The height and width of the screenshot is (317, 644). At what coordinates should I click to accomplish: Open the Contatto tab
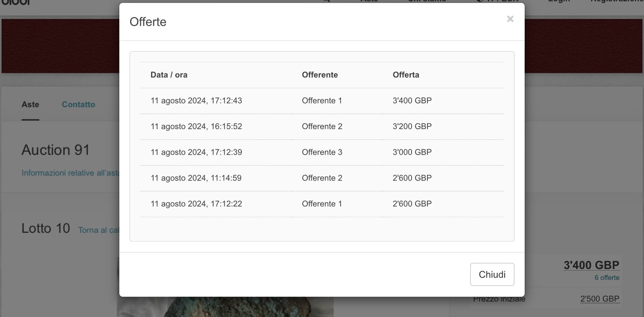pos(78,104)
